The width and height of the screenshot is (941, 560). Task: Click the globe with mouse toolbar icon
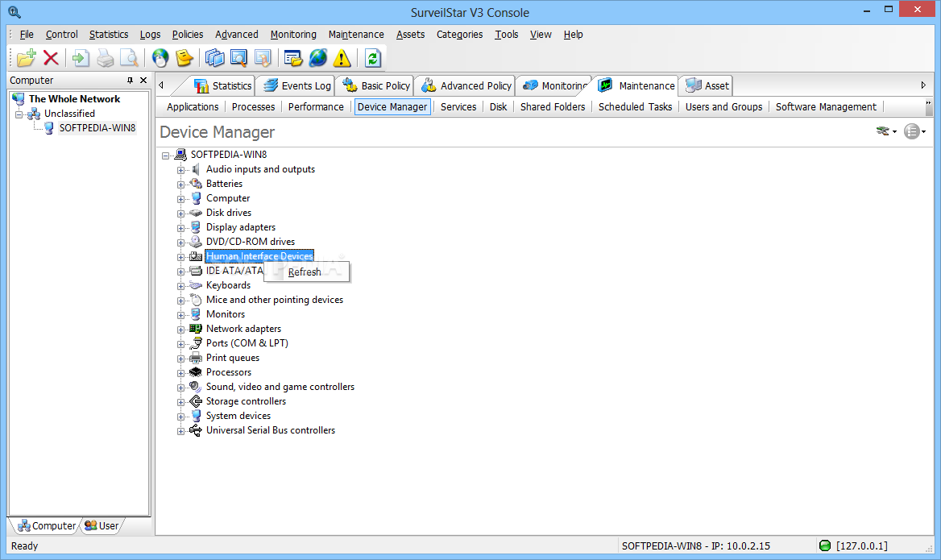pos(160,58)
